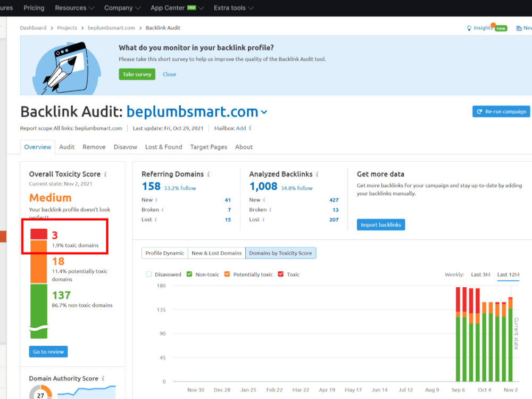Click info icon next to Mailbox Add

250,128
